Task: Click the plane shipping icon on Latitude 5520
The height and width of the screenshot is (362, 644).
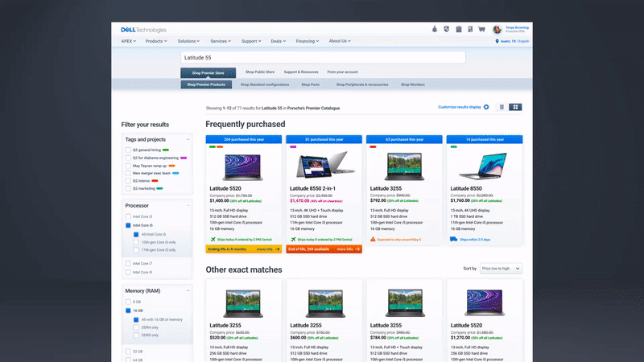Action: [213, 239]
